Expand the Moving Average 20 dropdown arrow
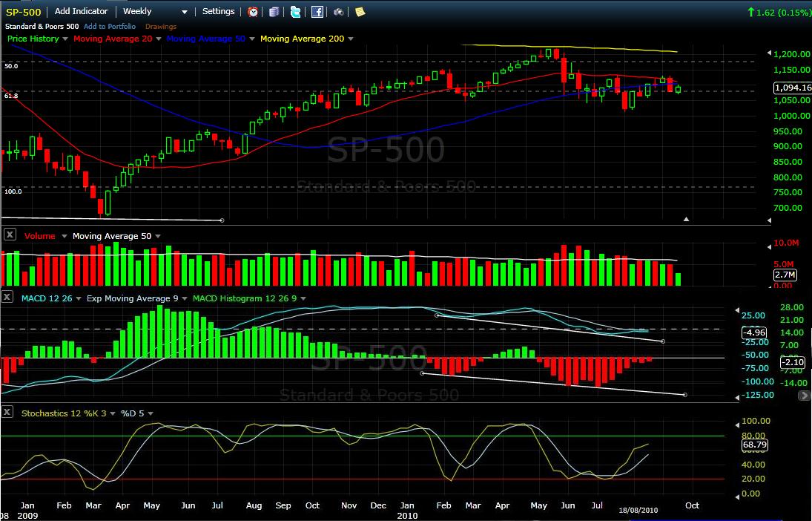The height and width of the screenshot is (521, 812). (159, 39)
